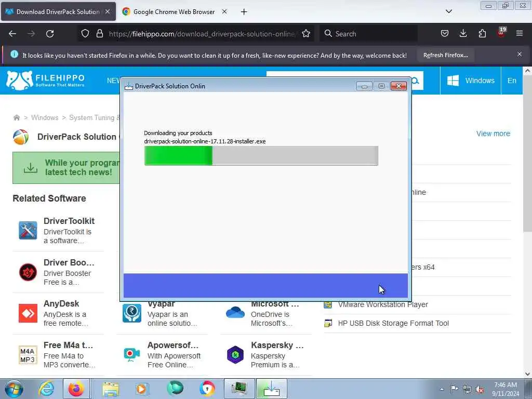
Task: Open the shield tracking protection icon
Action: pos(85,33)
